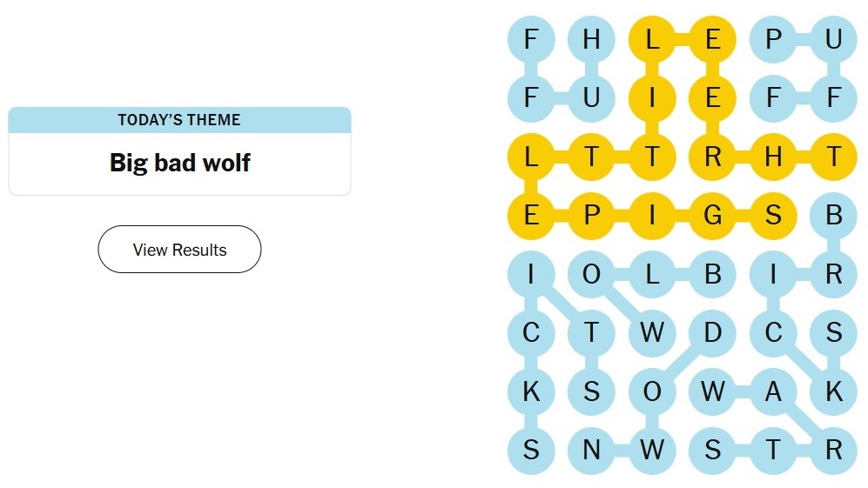This screenshot has height=488, width=868.
Task: Select the yellow letter S tile
Action: pos(773,215)
